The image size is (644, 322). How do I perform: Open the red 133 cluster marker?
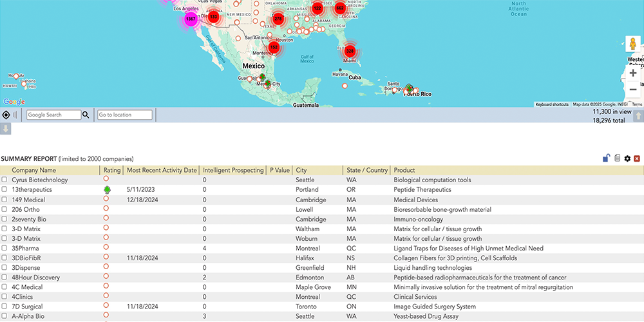[x=213, y=17]
